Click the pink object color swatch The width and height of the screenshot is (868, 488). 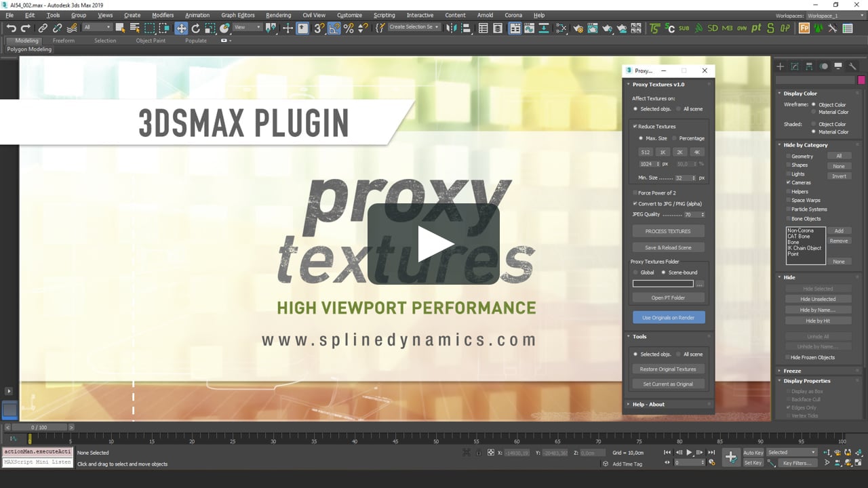(861, 80)
